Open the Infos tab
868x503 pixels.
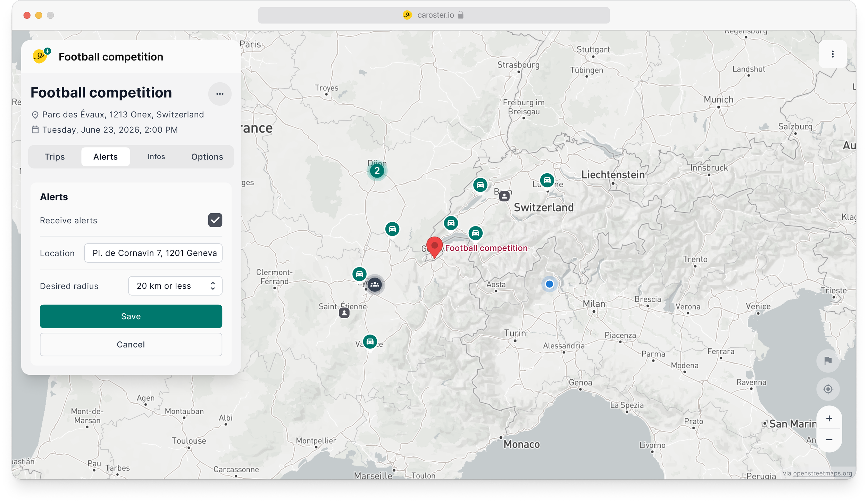pos(156,157)
